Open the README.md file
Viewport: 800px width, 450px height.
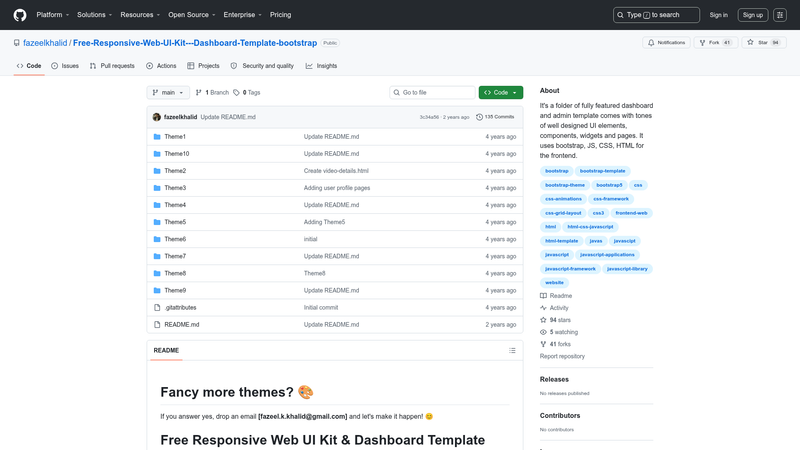pyautogui.click(x=182, y=324)
